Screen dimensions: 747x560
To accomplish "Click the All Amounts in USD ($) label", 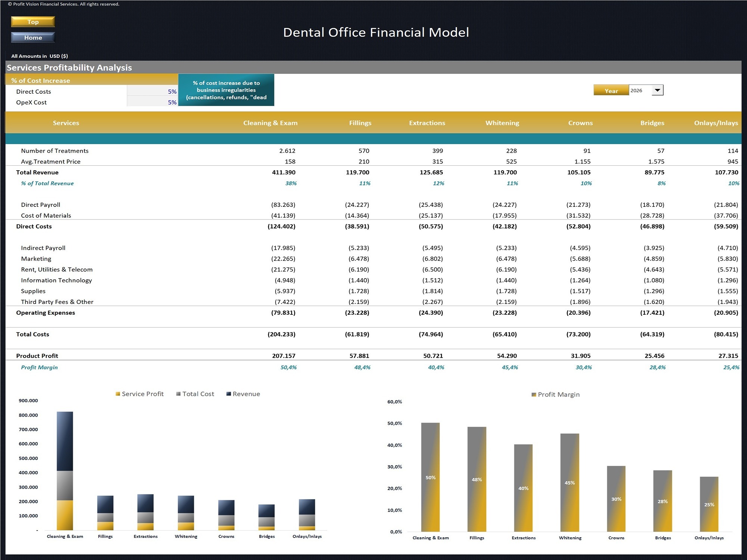I will [x=40, y=56].
